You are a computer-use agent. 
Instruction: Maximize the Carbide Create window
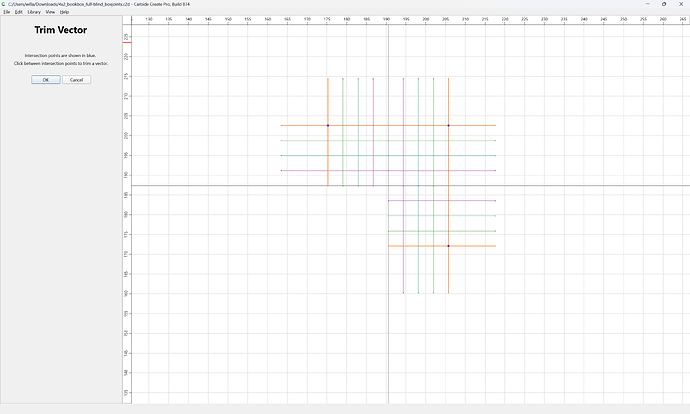click(664, 4)
